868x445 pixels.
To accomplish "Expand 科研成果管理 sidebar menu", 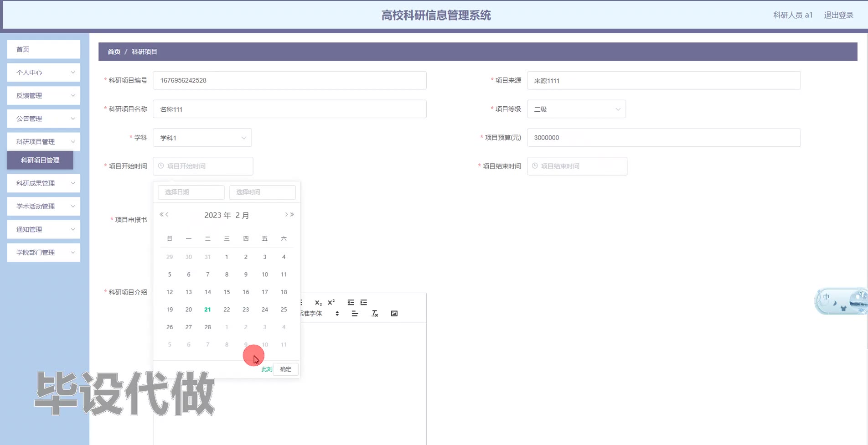I will tap(44, 183).
